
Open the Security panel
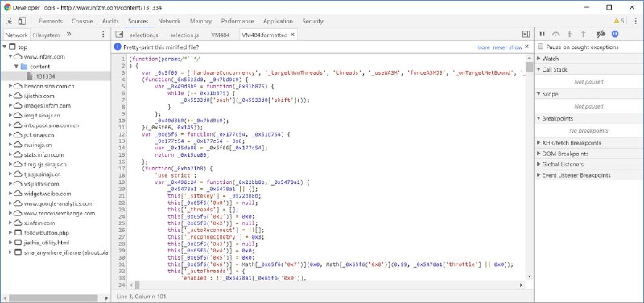pyautogui.click(x=312, y=21)
